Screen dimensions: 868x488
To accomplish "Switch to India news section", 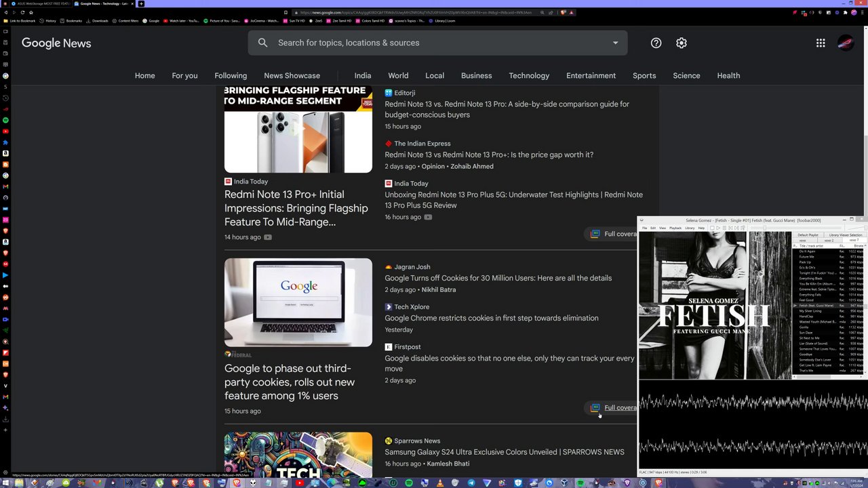I will pos(363,75).
